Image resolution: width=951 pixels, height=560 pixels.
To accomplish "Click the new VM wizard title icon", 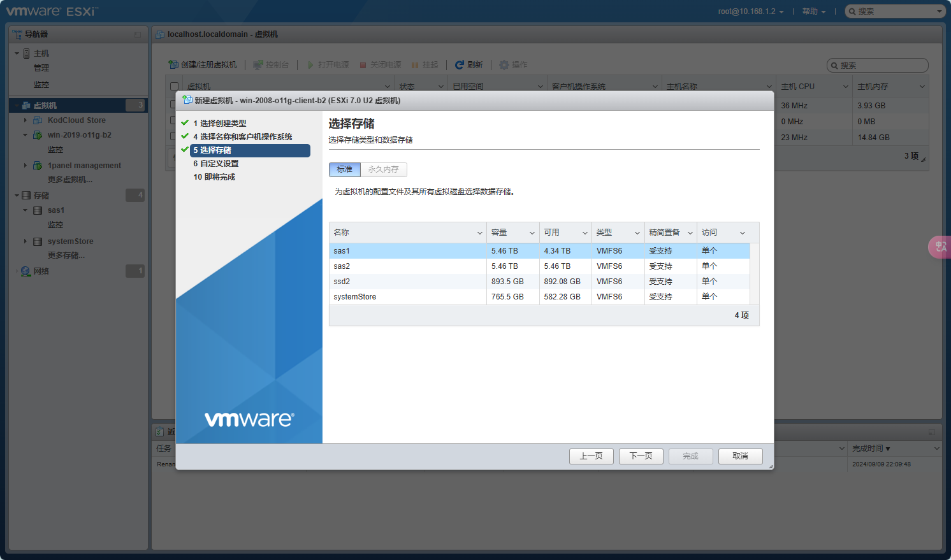I will point(187,100).
